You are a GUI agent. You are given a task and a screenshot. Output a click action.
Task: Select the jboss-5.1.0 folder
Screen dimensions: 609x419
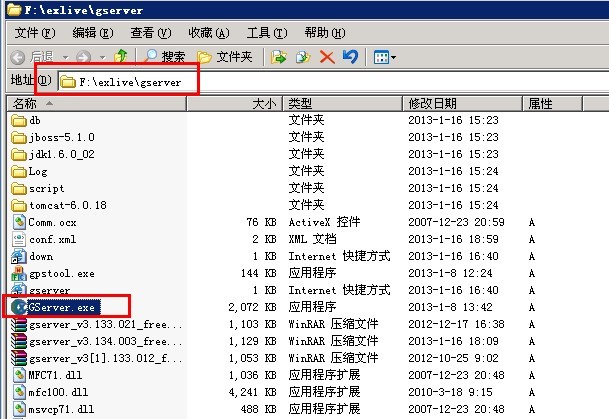coord(61,137)
